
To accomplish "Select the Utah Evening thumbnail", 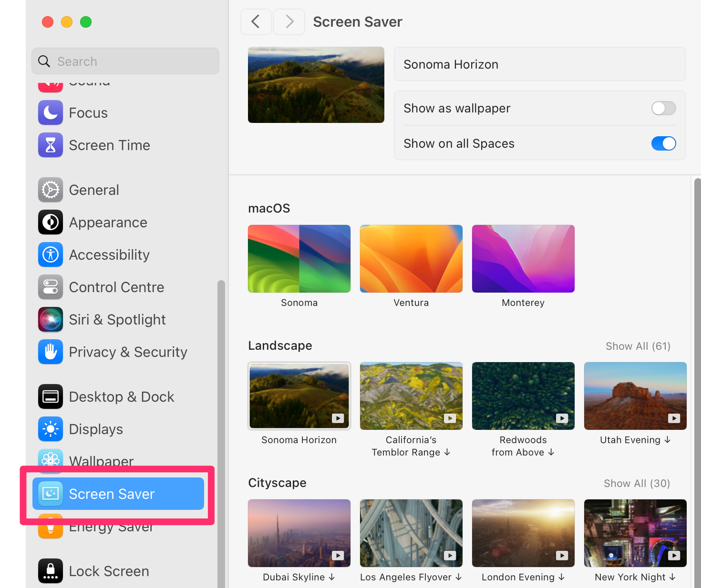I will pyautogui.click(x=635, y=396).
